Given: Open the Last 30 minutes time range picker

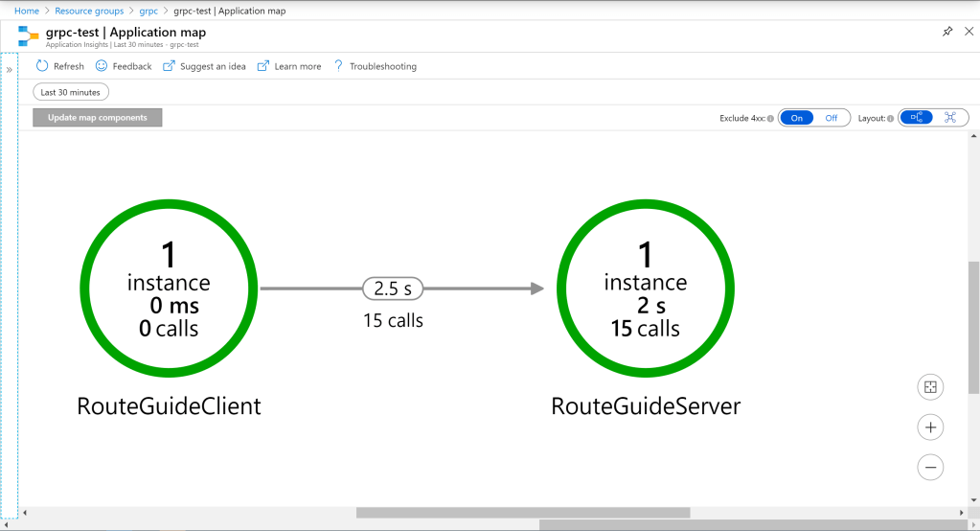Looking at the screenshot, I should [71, 92].
